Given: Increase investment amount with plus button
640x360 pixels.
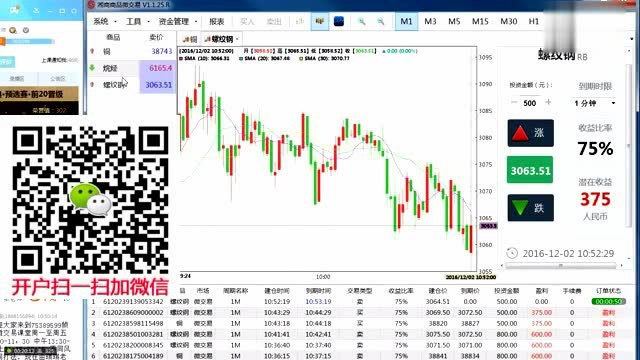Looking at the screenshot, I should (x=548, y=102).
